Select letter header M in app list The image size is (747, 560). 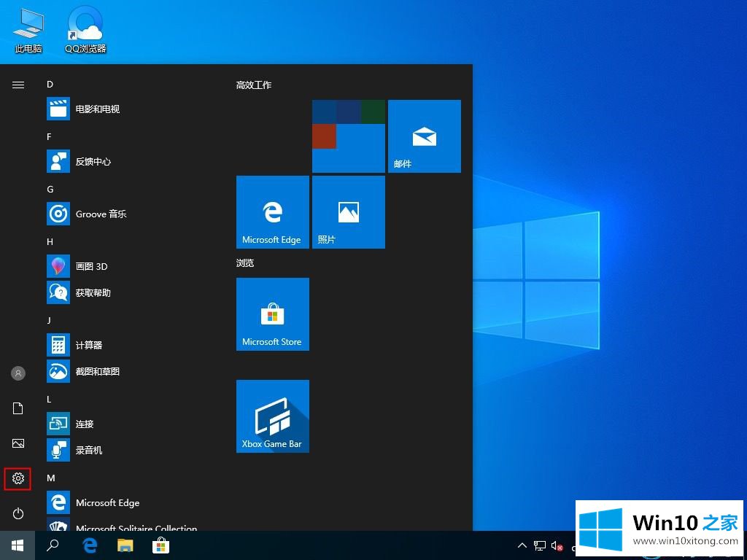click(x=51, y=478)
